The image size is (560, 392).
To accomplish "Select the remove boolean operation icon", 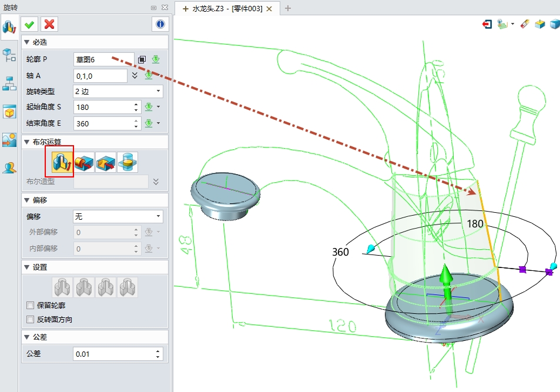I will [106, 162].
